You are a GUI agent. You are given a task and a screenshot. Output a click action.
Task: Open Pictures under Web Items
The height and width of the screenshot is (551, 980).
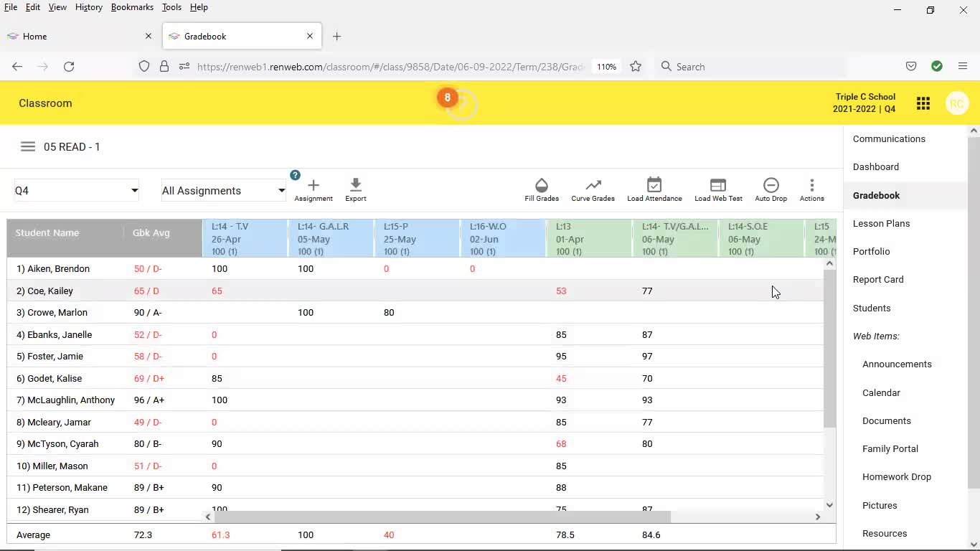coord(880,506)
